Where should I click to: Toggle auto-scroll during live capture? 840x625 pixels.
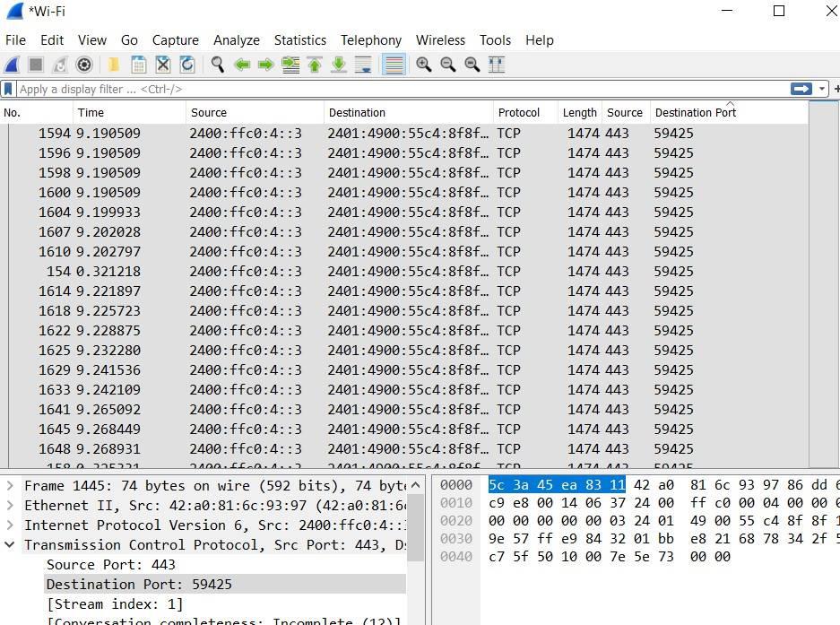click(363, 65)
